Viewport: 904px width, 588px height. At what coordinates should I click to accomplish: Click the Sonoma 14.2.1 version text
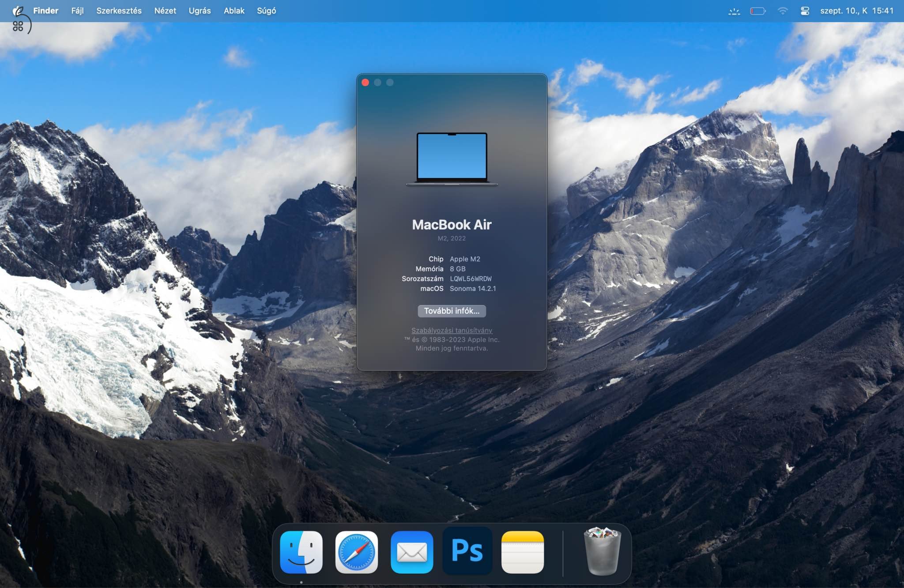pyautogui.click(x=473, y=288)
